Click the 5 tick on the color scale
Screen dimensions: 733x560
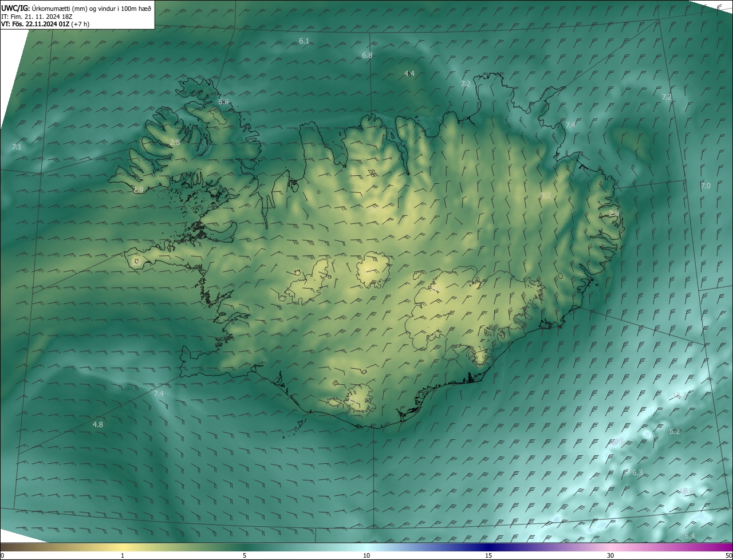coord(245,555)
